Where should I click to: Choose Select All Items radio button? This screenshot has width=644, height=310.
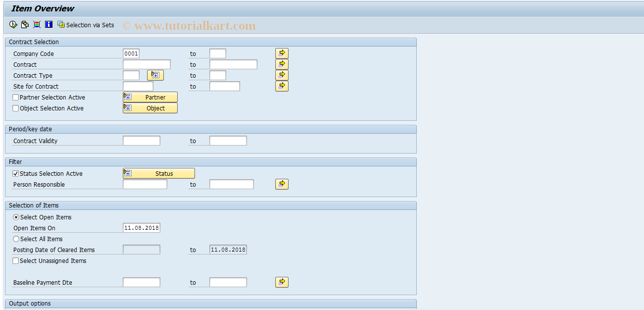pyautogui.click(x=16, y=239)
